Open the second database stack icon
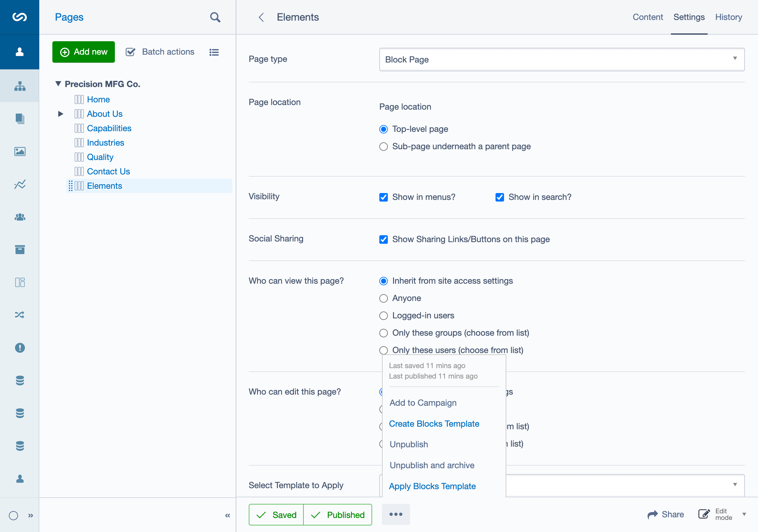758x532 pixels. click(20, 413)
